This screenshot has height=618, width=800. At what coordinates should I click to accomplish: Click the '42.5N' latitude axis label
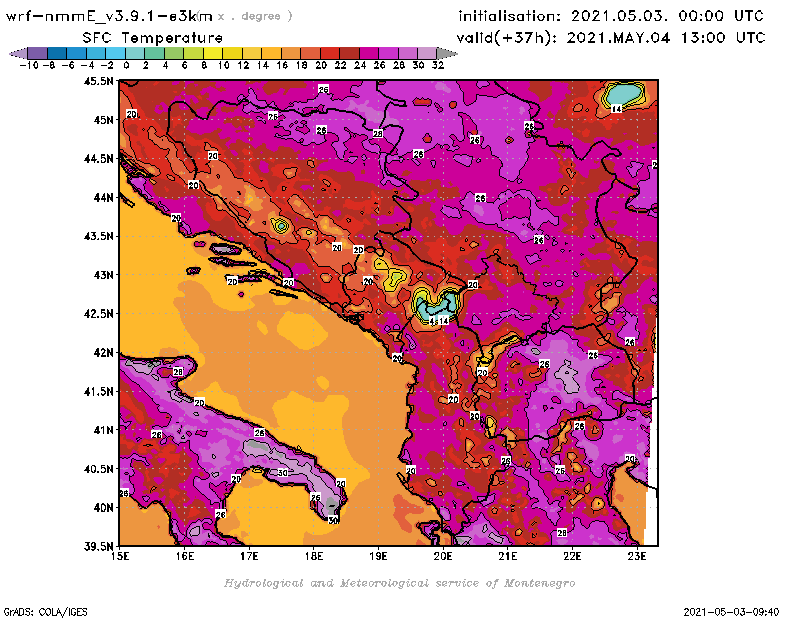(98, 314)
